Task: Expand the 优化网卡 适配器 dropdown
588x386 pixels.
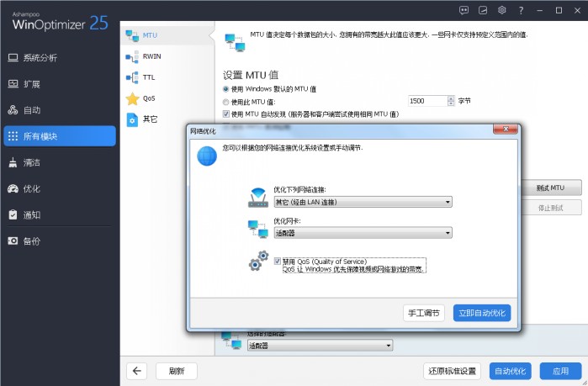Action: click(x=363, y=233)
